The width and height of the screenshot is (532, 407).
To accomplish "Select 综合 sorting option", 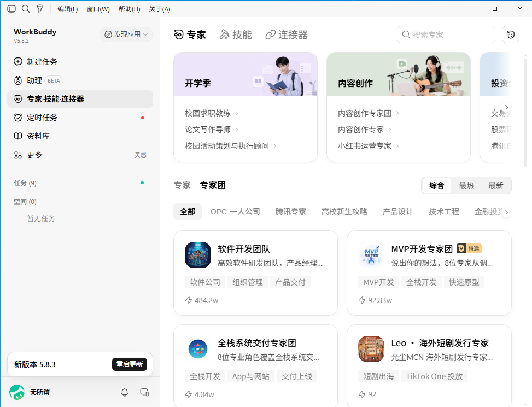I will (x=436, y=185).
